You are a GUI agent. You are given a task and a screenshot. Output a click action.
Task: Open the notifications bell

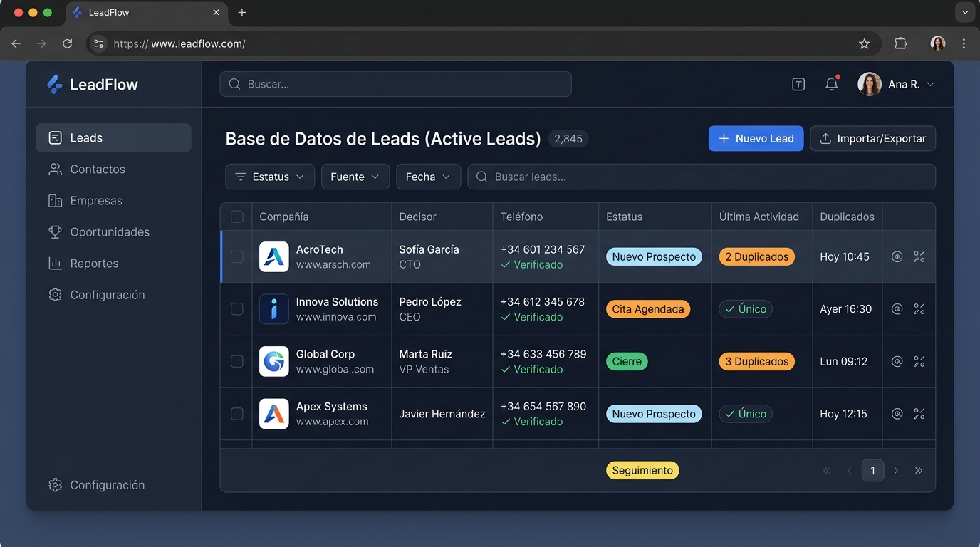832,84
